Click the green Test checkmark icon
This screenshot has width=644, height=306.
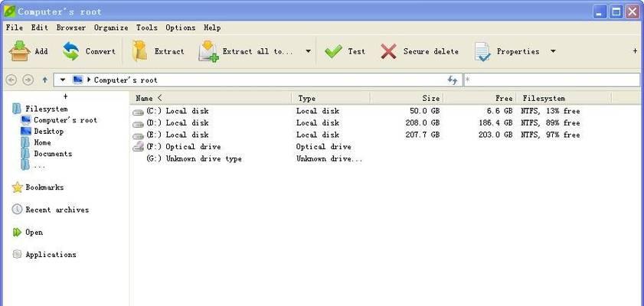coord(332,52)
